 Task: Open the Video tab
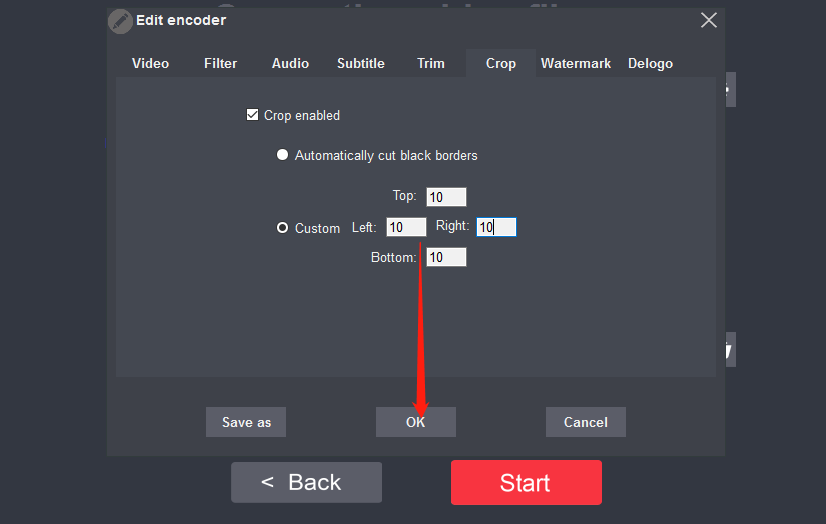tap(150, 63)
